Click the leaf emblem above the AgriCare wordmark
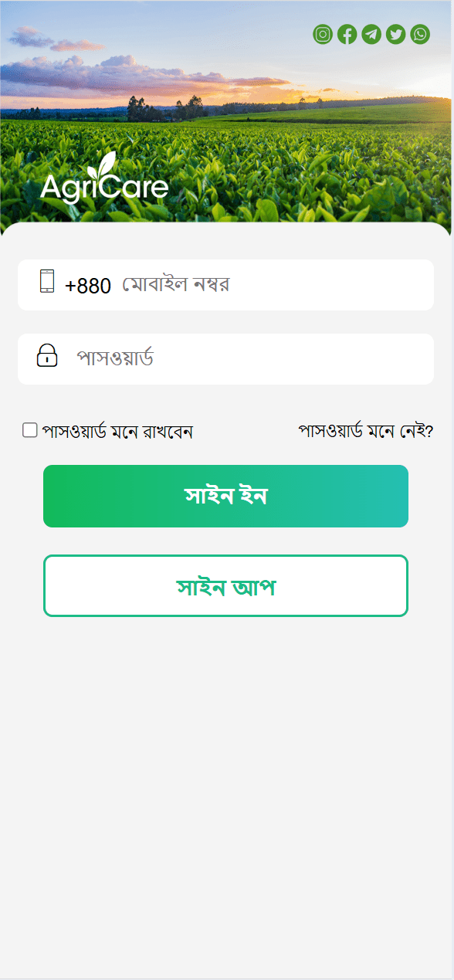Screen dimensions: 454x980 tap(101, 166)
